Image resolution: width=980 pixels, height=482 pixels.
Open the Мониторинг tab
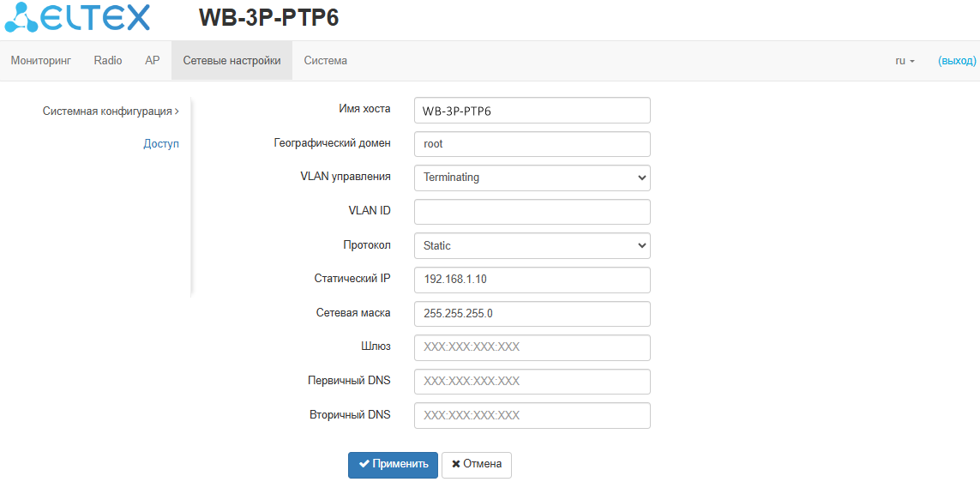click(x=40, y=61)
